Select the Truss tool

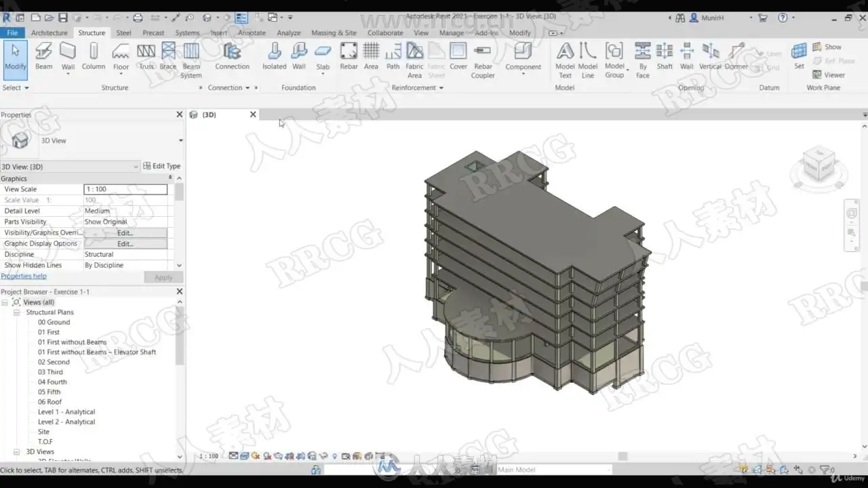tap(146, 56)
